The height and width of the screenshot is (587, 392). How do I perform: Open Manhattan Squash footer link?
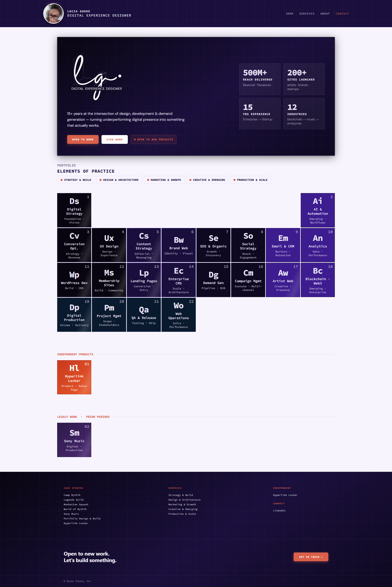point(76,504)
